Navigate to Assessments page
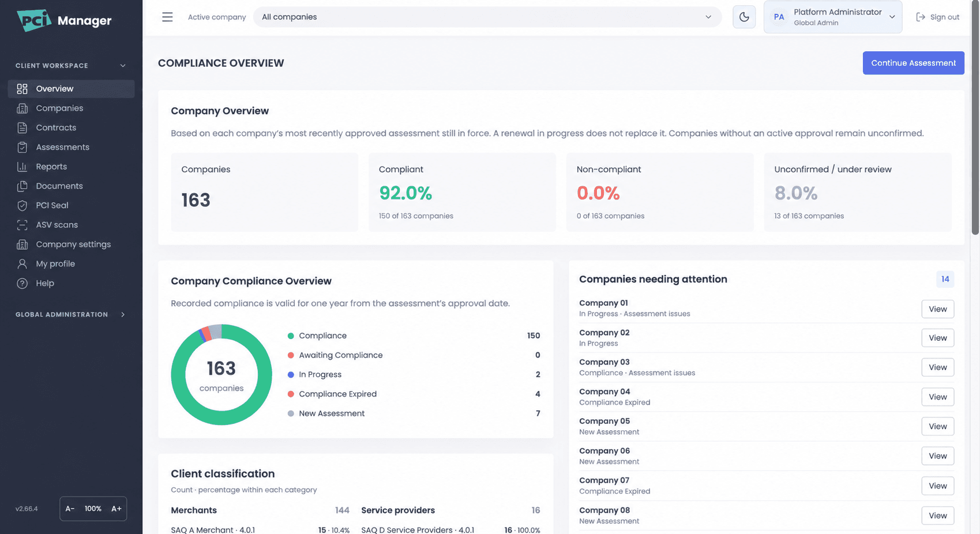Image resolution: width=980 pixels, height=534 pixels. pos(71,147)
